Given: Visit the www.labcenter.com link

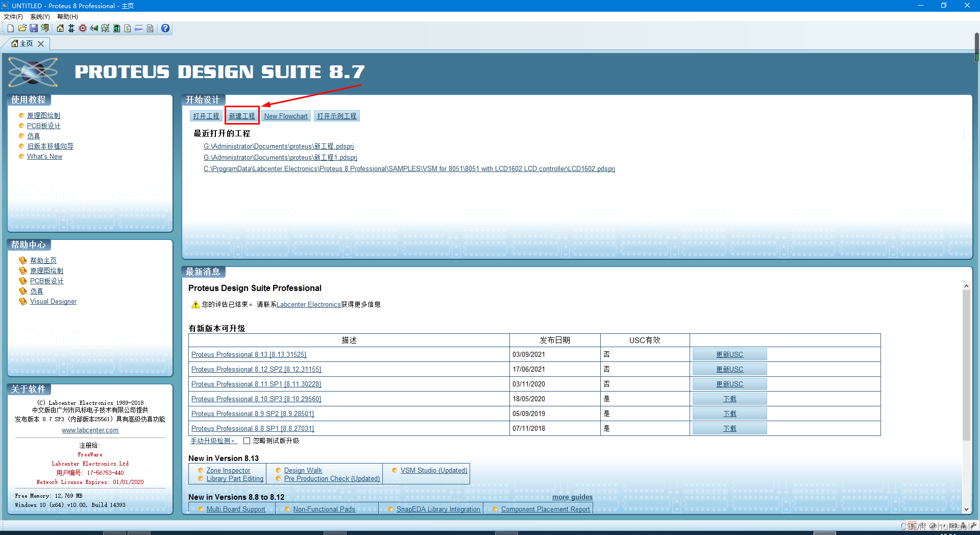Looking at the screenshot, I should point(90,430).
